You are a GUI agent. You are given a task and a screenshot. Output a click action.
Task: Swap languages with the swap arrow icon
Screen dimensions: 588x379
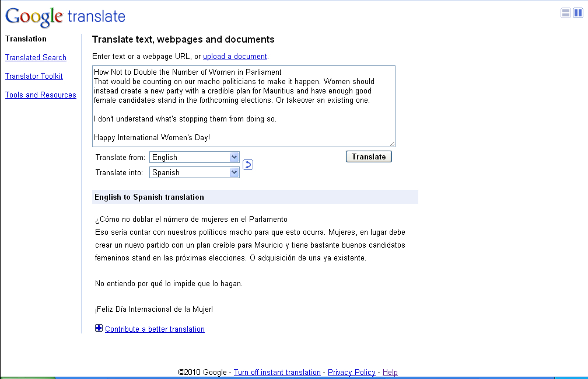(248, 164)
